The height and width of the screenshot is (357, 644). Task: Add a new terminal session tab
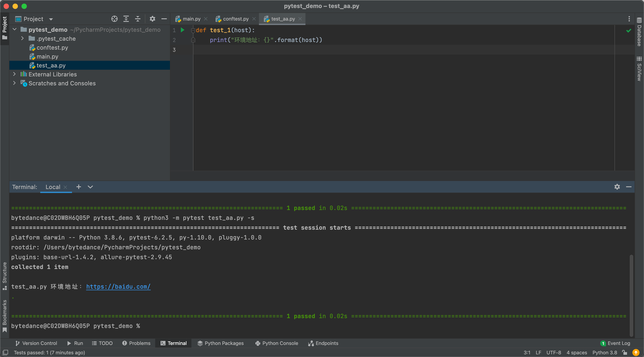click(x=78, y=187)
